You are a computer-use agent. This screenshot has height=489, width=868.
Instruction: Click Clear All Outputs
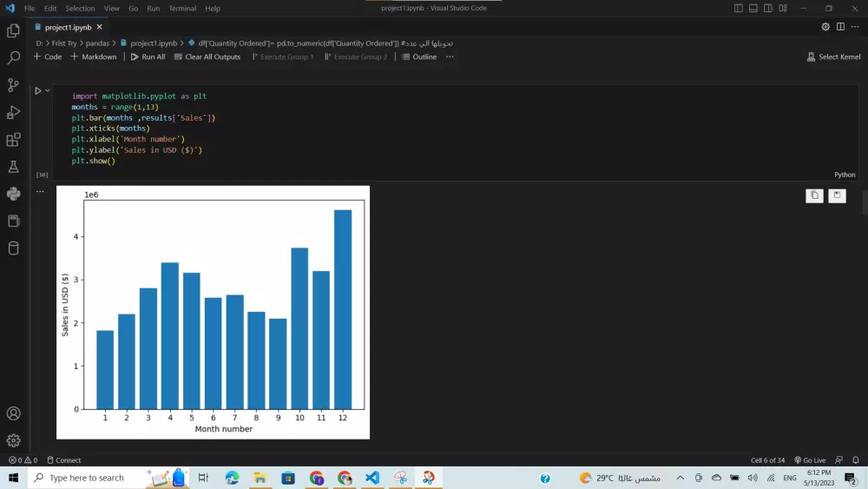207,56
